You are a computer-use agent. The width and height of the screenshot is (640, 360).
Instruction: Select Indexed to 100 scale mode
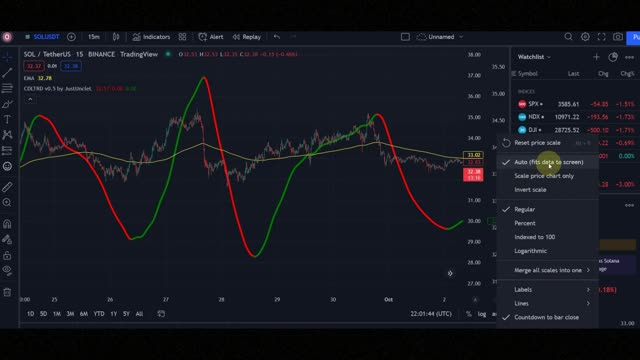[x=547, y=237]
